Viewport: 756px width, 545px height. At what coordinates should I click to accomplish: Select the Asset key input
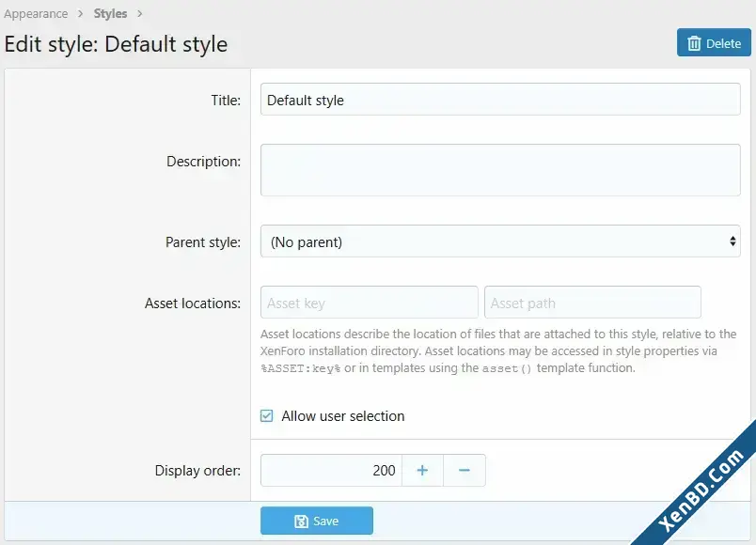point(370,303)
